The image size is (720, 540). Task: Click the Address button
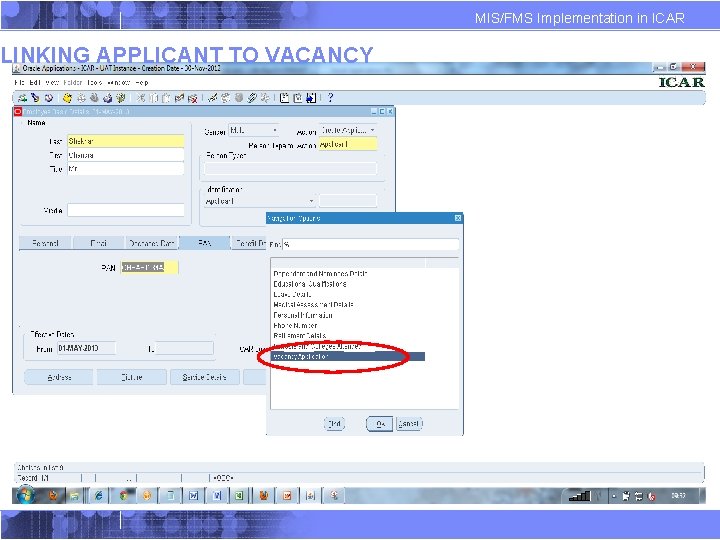click(x=59, y=377)
